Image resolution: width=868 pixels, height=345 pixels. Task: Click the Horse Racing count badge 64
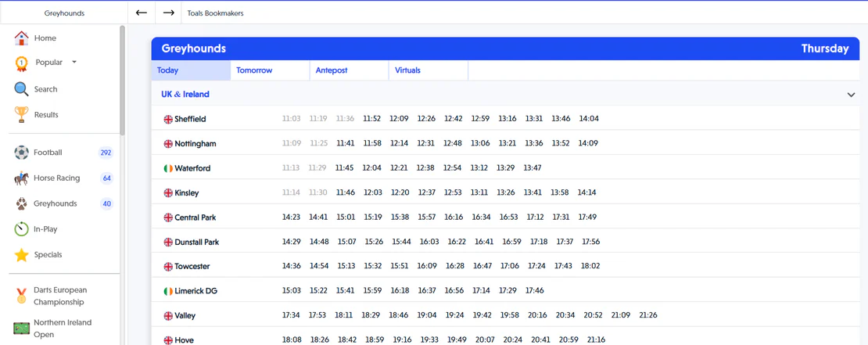point(107,178)
